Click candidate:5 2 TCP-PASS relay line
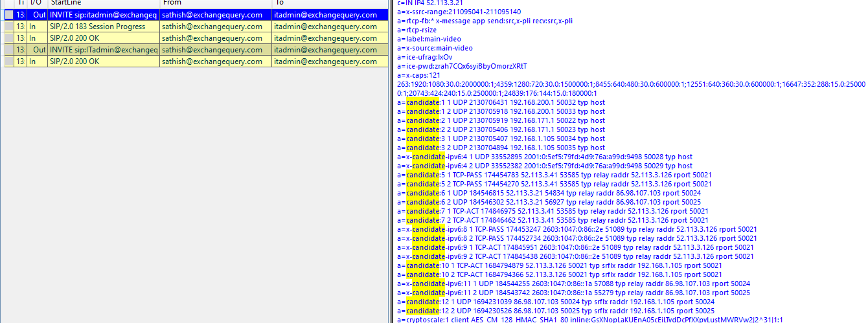The width and height of the screenshot is (868, 323). click(x=554, y=184)
